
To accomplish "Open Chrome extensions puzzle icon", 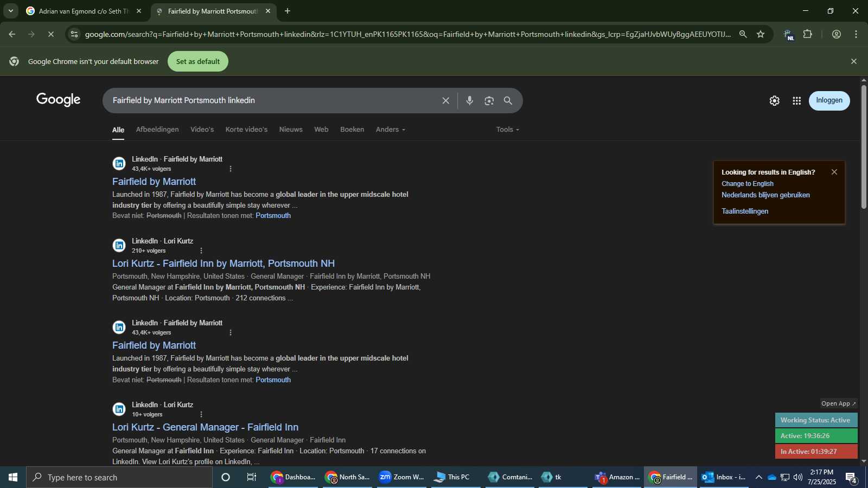I will 808,34.
